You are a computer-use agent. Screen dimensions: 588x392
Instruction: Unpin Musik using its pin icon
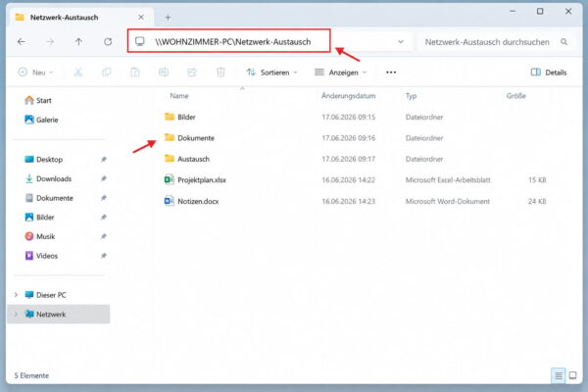pos(104,236)
